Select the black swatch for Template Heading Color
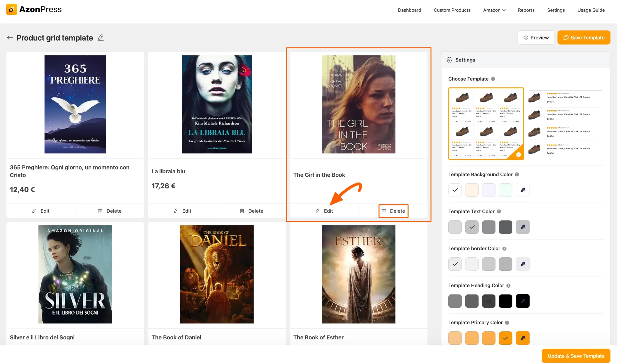 point(505,301)
